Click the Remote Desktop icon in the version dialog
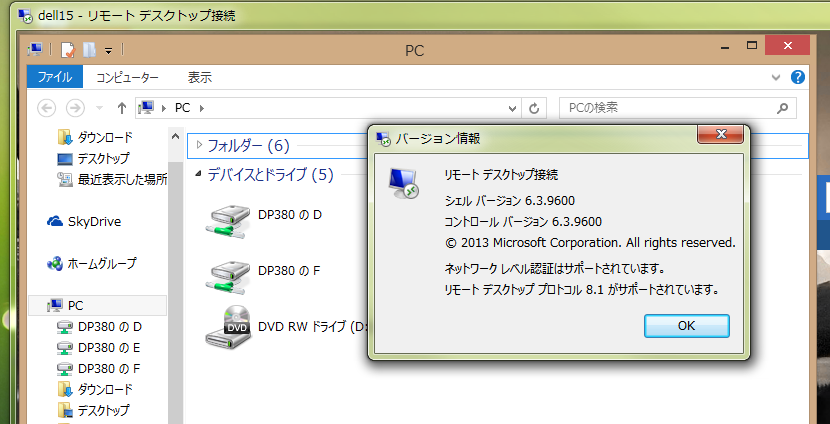This screenshot has height=424, width=830. point(403,183)
